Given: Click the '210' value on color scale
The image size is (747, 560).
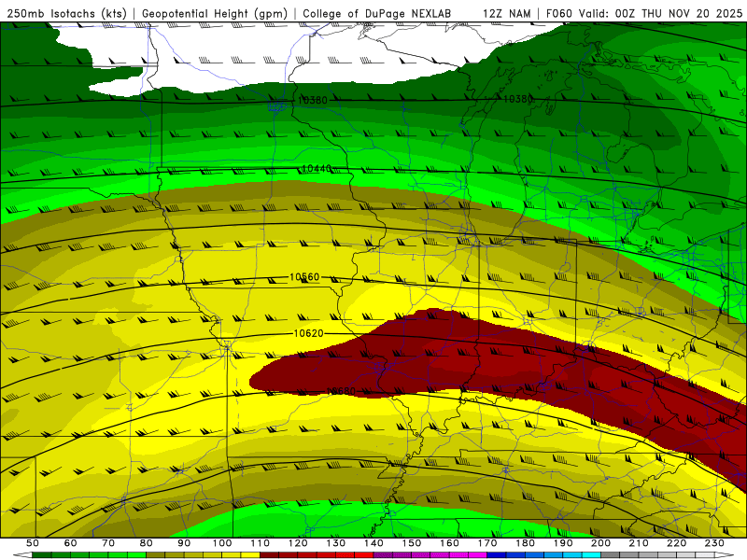Looking at the screenshot, I should (x=639, y=543).
